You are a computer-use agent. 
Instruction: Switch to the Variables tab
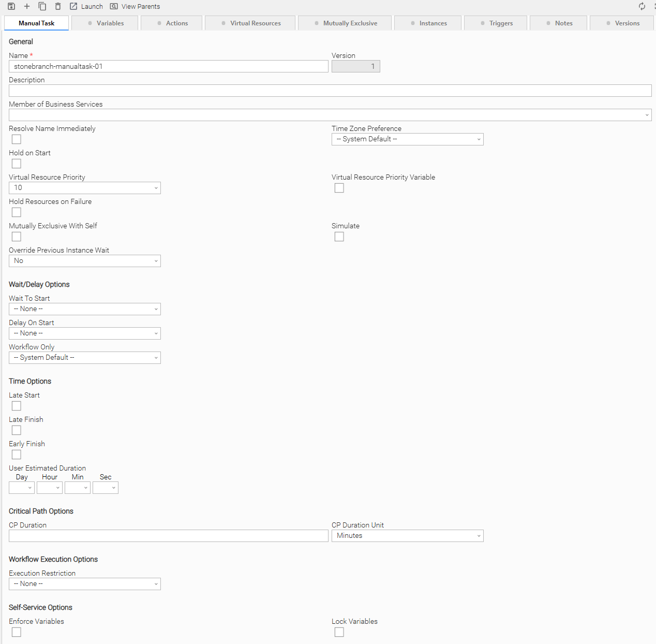click(105, 23)
